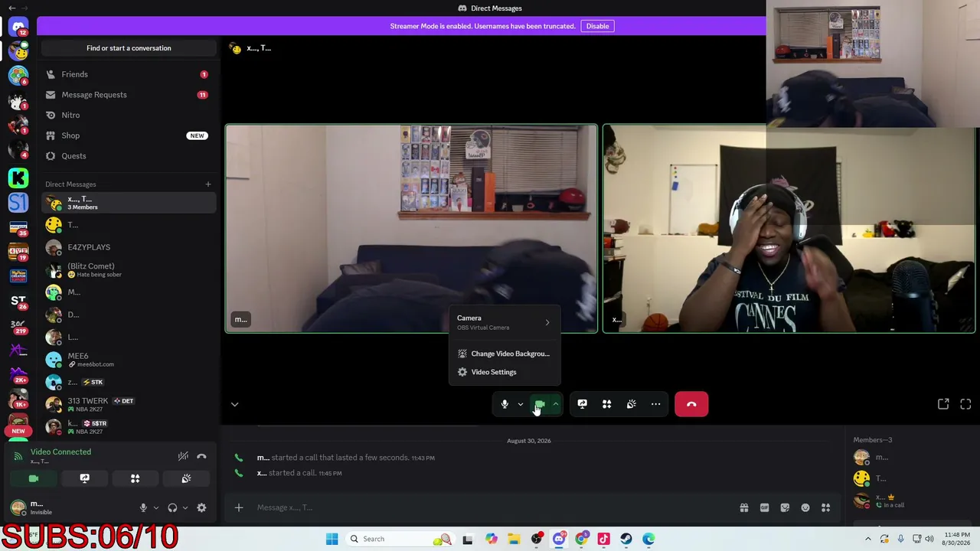Disable Streamer Mode in the banner
The height and width of the screenshot is (551, 980).
pyautogui.click(x=597, y=26)
